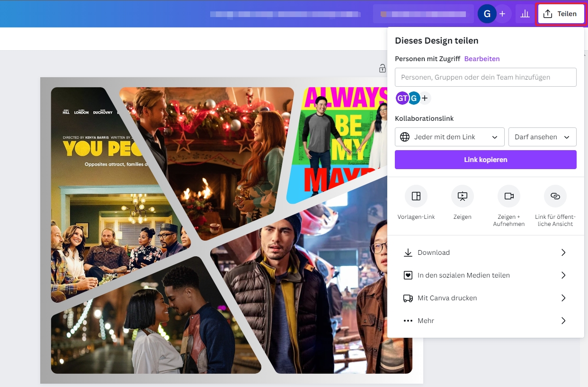Choose the Vorlagen-Link icon
Viewport: 588px width, 387px height.
click(416, 196)
